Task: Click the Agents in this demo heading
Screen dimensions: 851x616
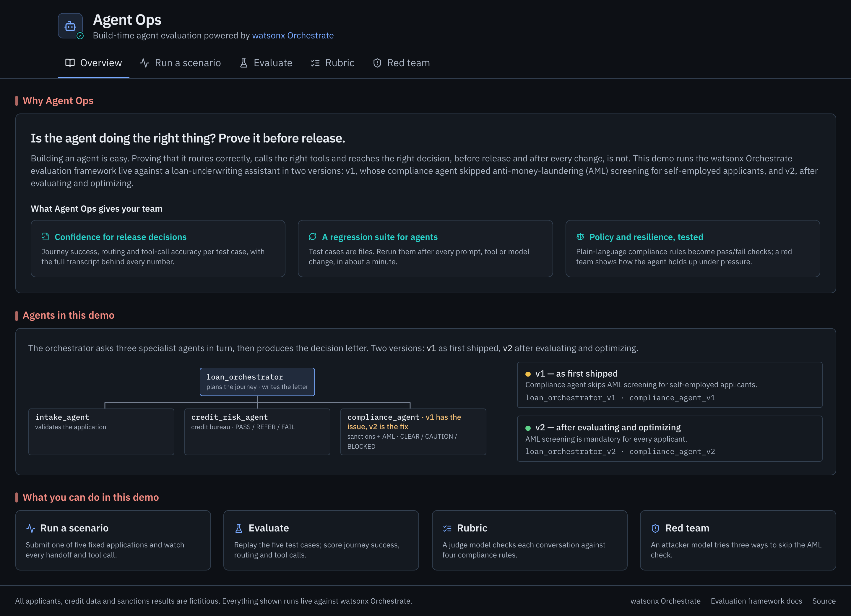Action: [x=68, y=315]
